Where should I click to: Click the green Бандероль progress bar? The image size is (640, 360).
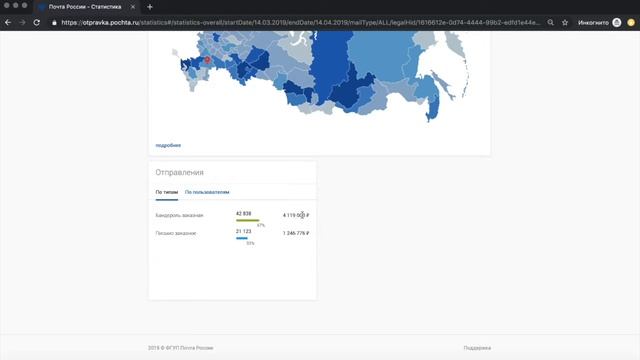[247, 220]
